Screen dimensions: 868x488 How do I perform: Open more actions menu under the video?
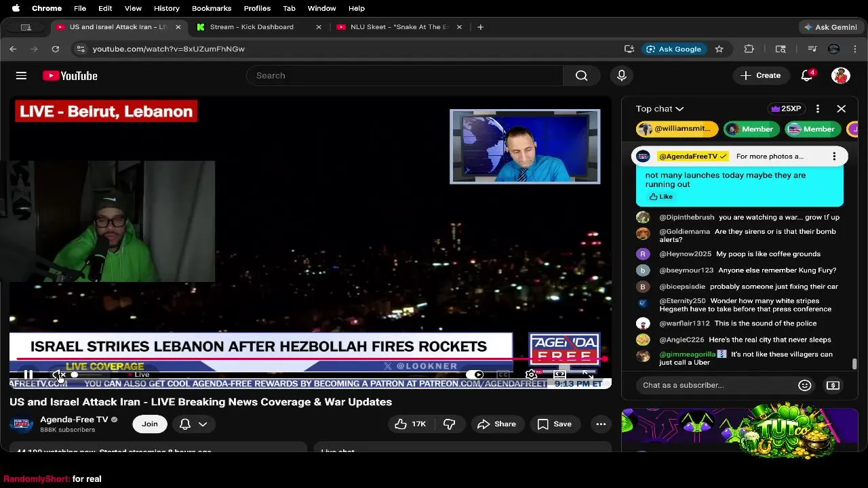pos(601,424)
